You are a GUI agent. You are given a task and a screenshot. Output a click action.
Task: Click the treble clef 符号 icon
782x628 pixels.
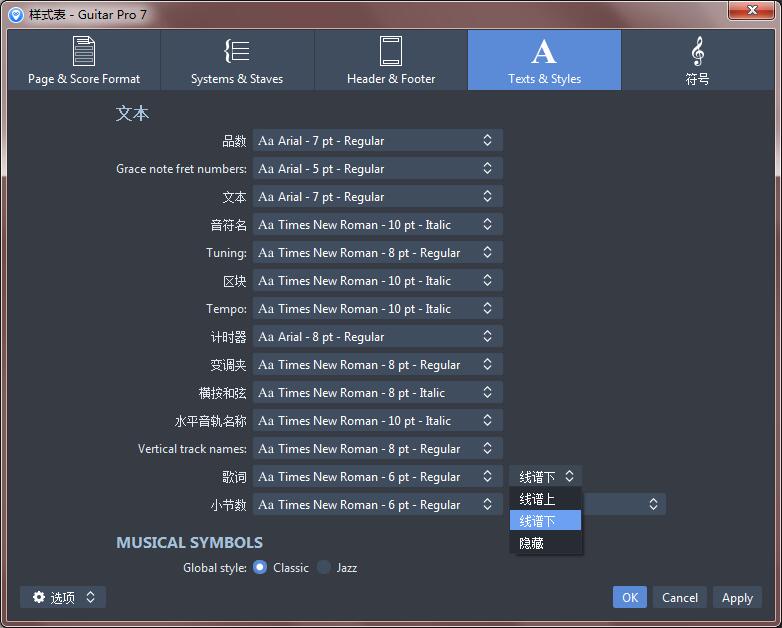[x=697, y=51]
